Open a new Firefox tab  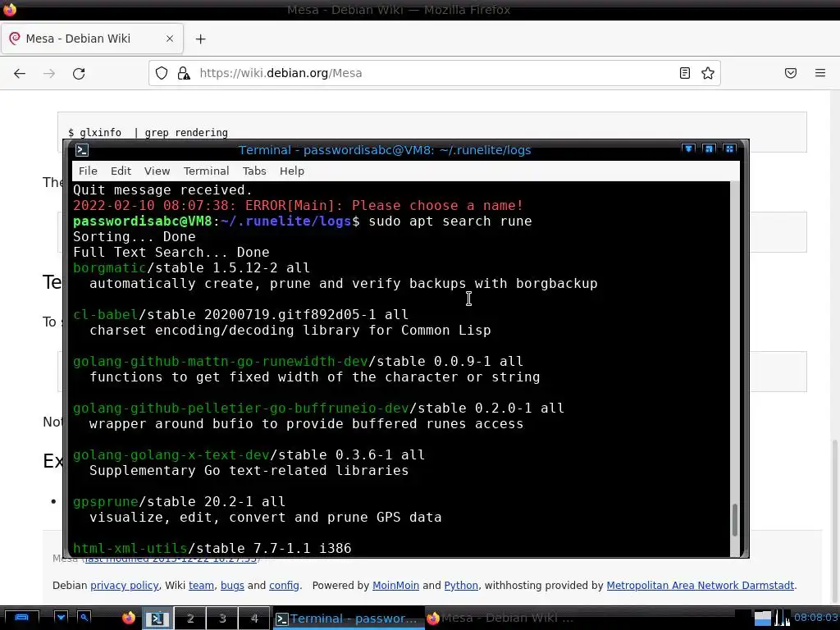200,39
